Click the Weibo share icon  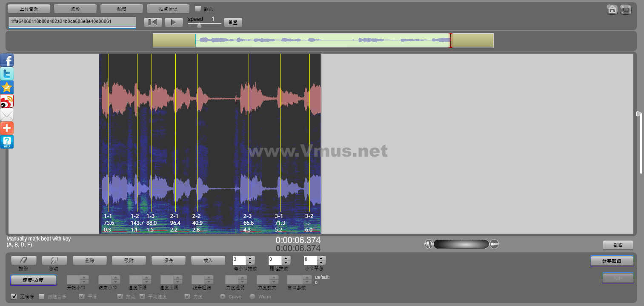(7, 101)
